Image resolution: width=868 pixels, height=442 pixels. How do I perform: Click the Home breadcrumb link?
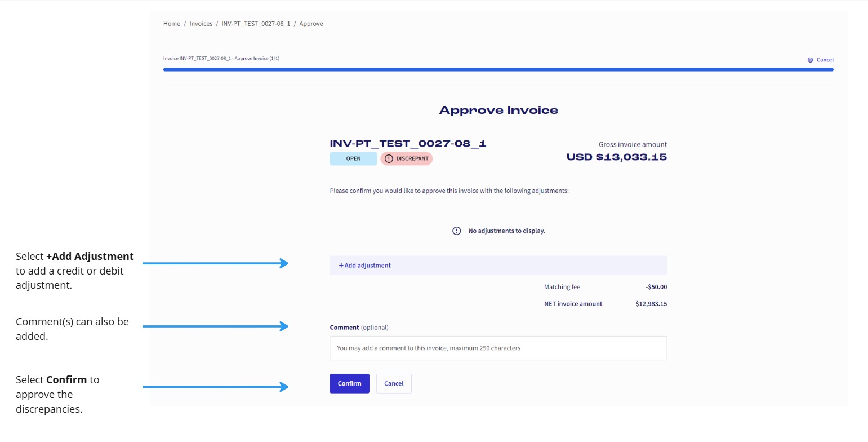[172, 24]
